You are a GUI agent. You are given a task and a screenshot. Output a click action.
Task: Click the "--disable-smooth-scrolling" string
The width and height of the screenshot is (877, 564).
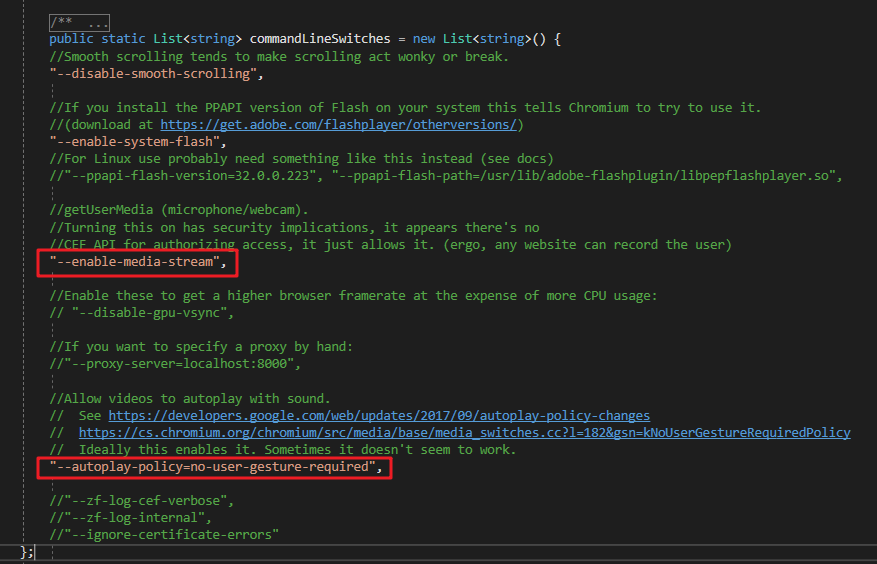[153, 74]
